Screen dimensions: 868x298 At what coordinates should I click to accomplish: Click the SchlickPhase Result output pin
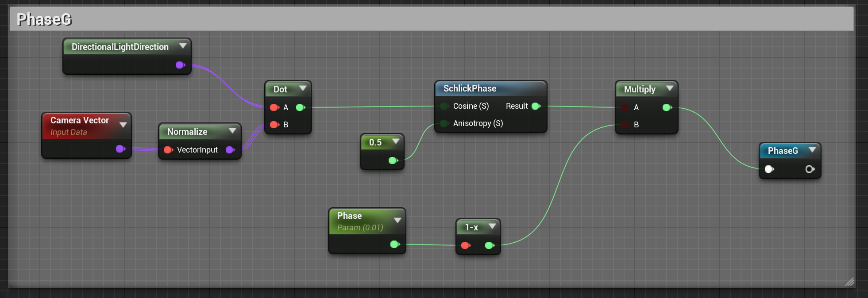[536, 106]
